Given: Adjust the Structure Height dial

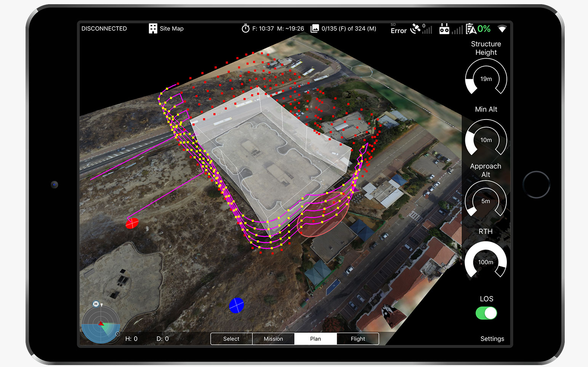Looking at the screenshot, I should click(x=486, y=79).
